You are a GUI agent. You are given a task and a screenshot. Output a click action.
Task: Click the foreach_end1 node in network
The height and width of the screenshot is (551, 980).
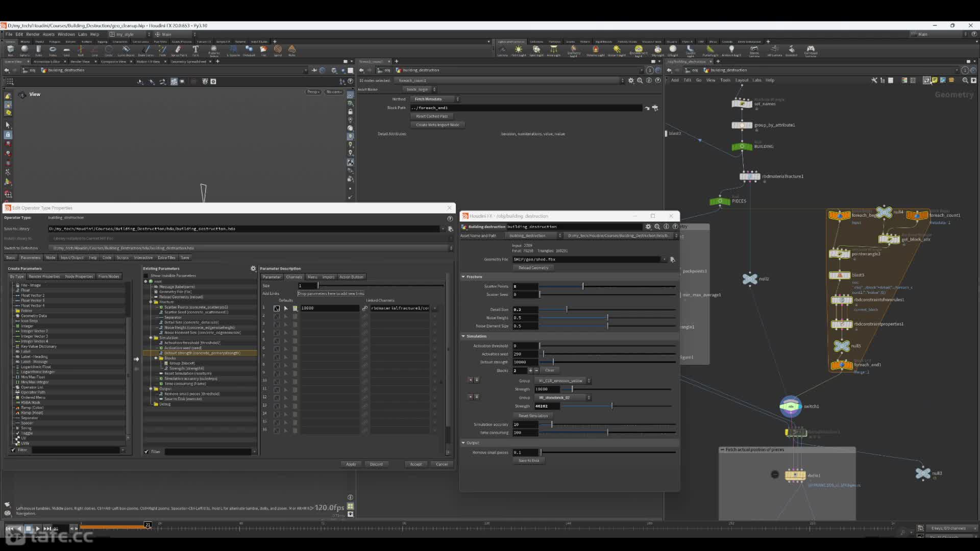coord(841,365)
